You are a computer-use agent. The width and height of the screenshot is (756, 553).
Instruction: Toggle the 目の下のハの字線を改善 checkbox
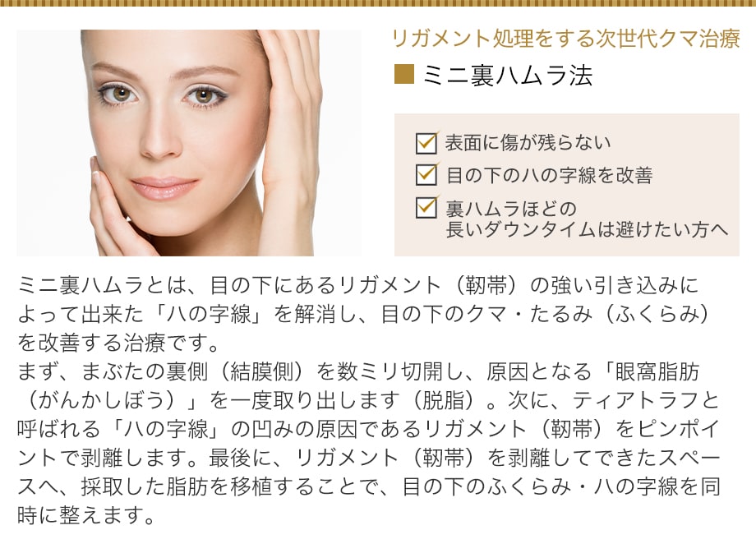point(426,174)
